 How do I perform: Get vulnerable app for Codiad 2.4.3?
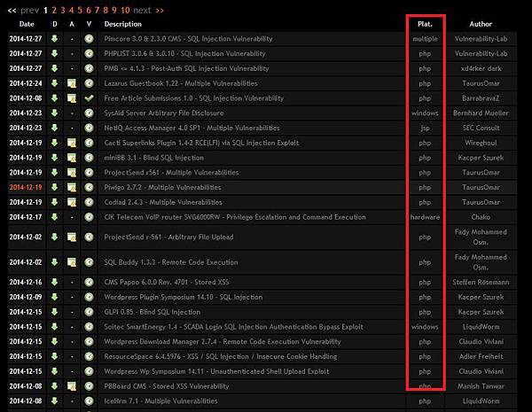click(72, 202)
